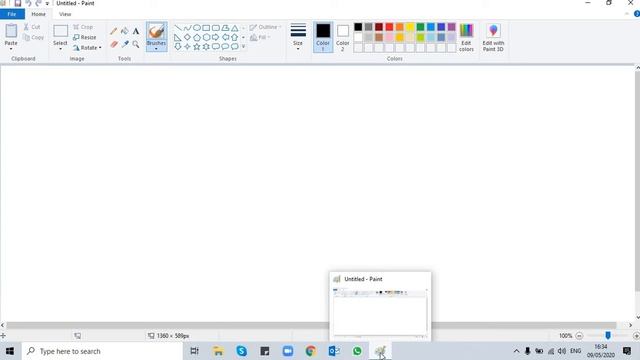
Task: Click the zoom slider handle
Action: click(x=608, y=336)
